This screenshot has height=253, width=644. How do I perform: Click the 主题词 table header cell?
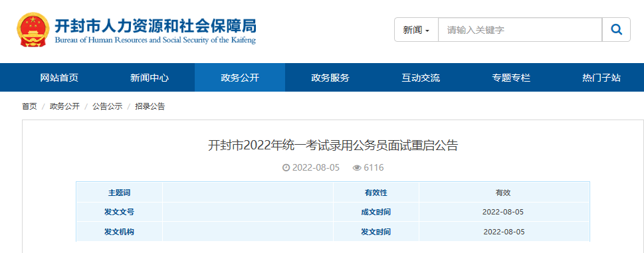pyautogui.click(x=119, y=193)
